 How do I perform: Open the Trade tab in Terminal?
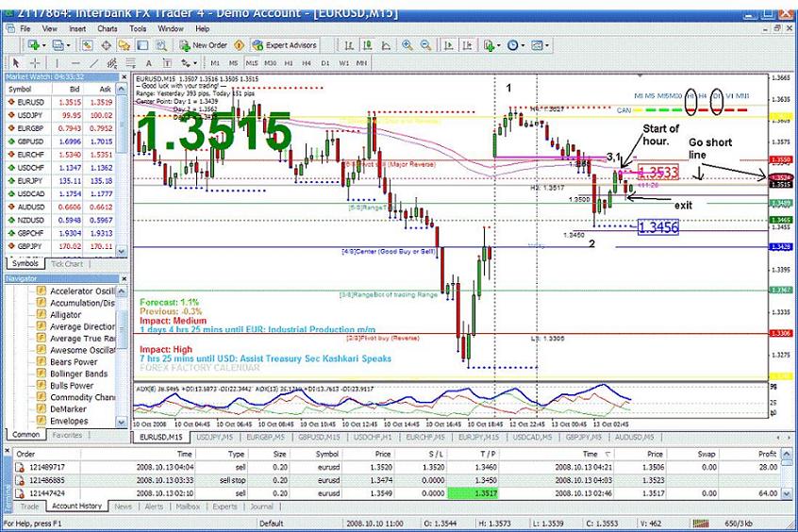tap(29, 507)
